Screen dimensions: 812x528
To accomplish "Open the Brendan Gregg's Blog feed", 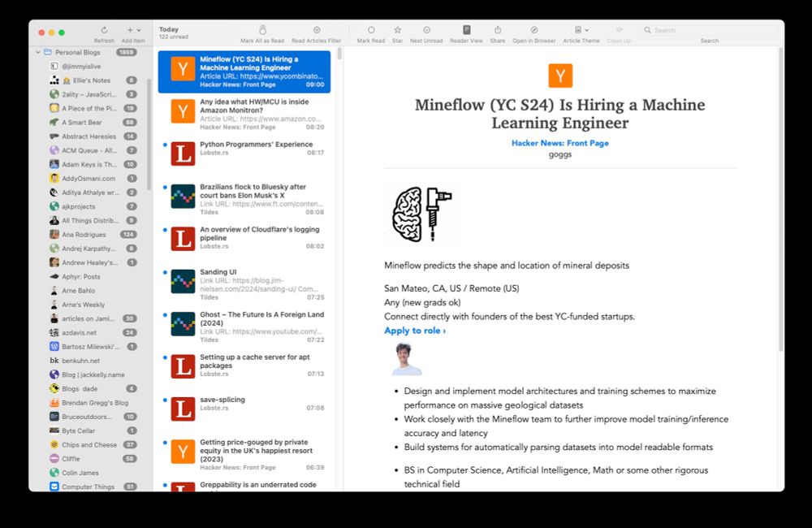I will (90, 403).
